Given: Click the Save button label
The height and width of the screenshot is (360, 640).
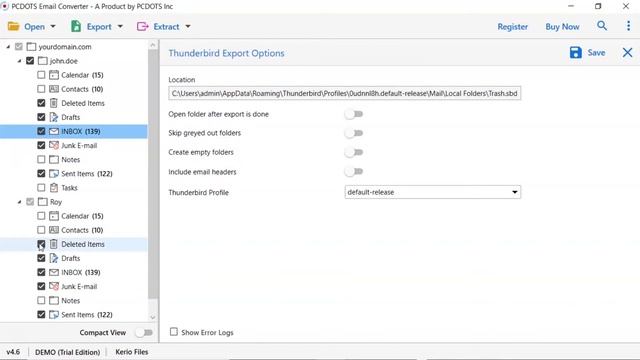Looking at the screenshot, I should tap(596, 53).
